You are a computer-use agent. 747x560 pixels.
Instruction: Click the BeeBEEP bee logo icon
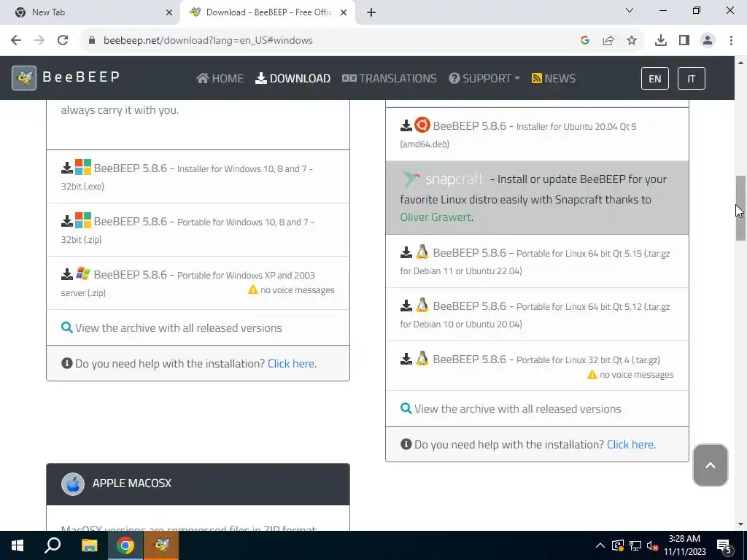pos(24,77)
